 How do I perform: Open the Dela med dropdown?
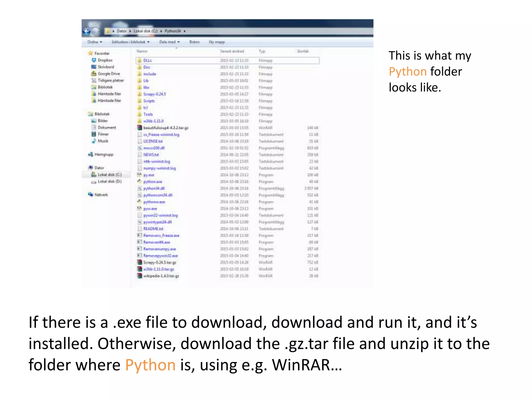pyautogui.click(x=169, y=42)
